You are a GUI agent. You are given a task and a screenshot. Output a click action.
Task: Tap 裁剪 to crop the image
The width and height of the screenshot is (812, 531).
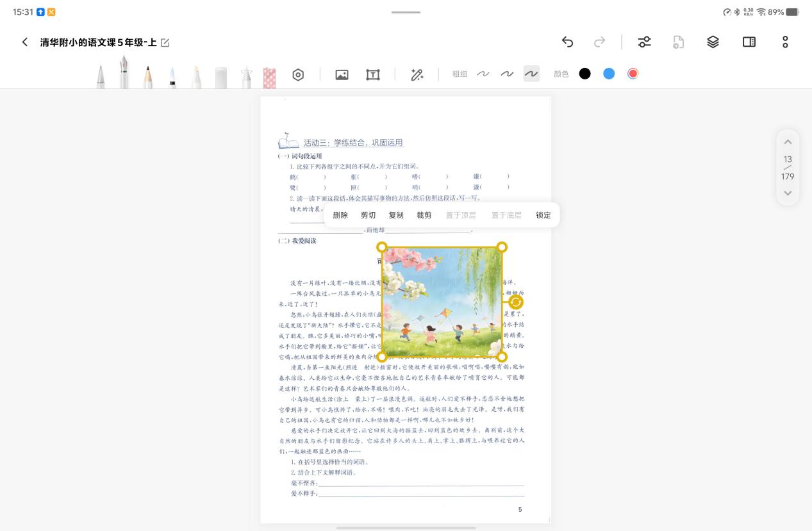pos(424,215)
